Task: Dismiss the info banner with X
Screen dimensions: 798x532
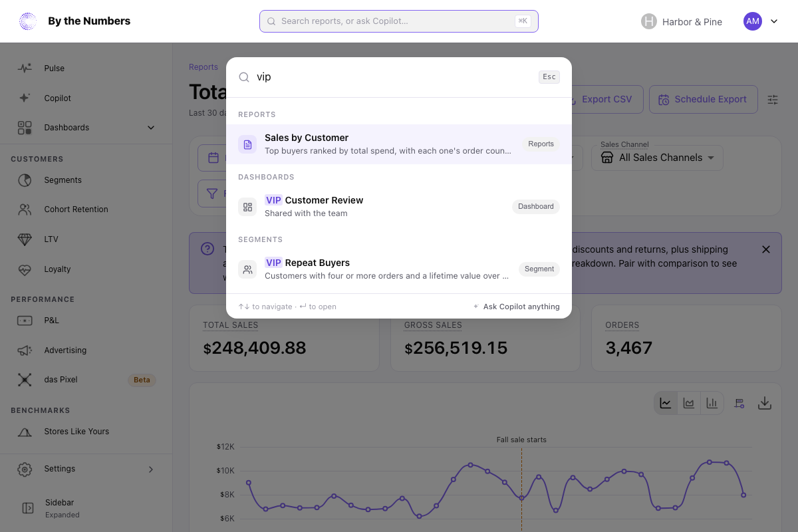Action: [x=766, y=249]
